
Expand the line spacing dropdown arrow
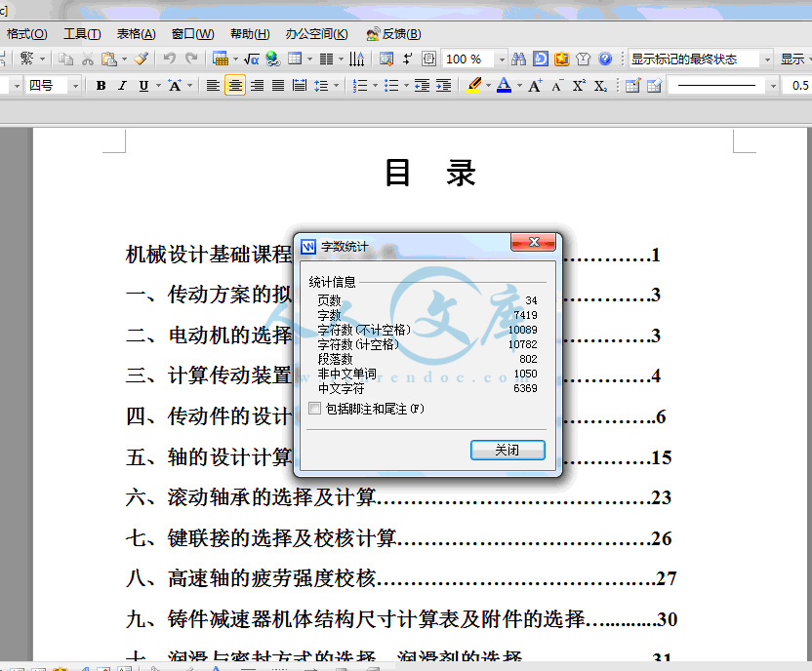tap(336, 86)
